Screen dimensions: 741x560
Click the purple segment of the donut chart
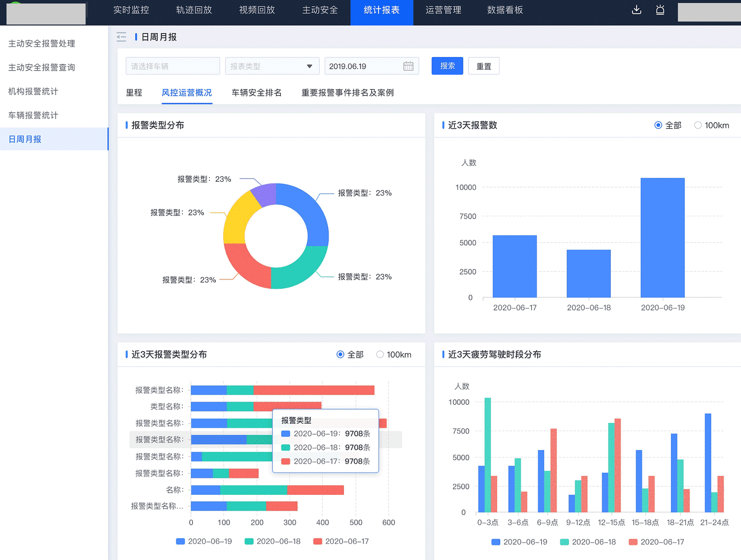point(264,195)
